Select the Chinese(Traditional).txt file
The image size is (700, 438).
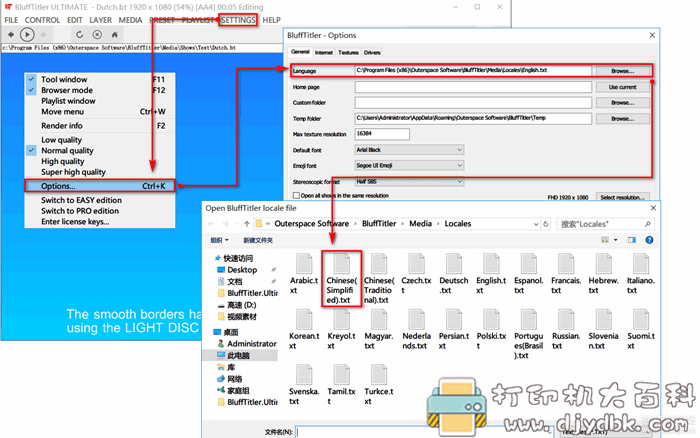coord(379,279)
